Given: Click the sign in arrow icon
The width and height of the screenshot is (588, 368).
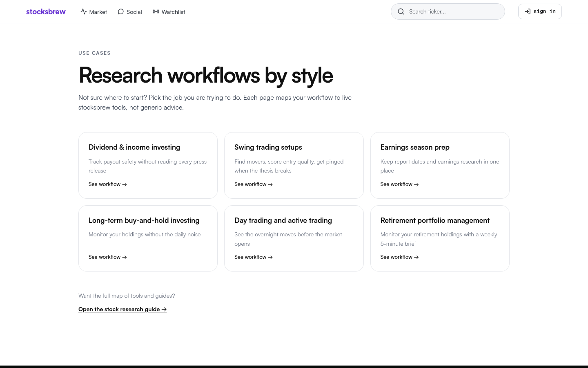Looking at the screenshot, I should (x=528, y=11).
